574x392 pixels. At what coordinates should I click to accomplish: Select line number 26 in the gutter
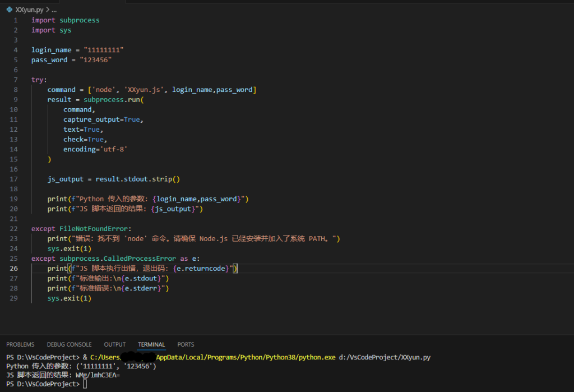pyautogui.click(x=14, y=269)
